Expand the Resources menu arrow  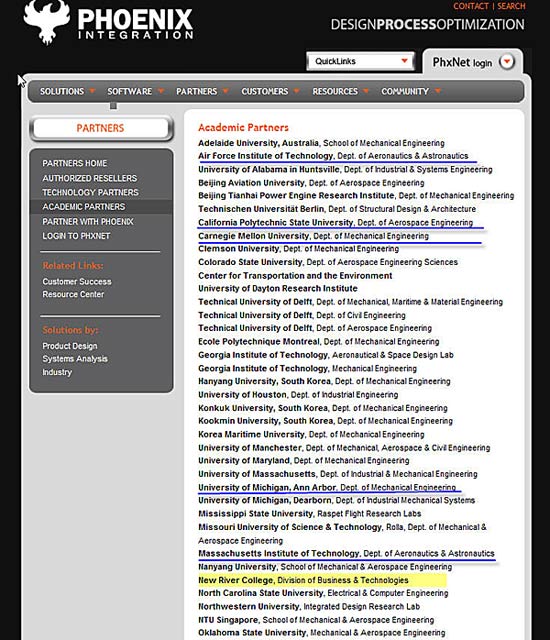click(x=366, y=91)
